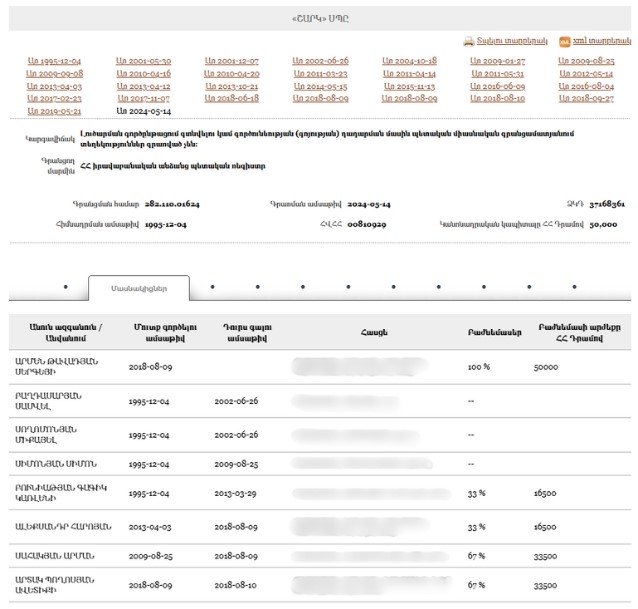Open the 2018-08-10 record version link
Screen dimensions: 638x609
[497, 99]
